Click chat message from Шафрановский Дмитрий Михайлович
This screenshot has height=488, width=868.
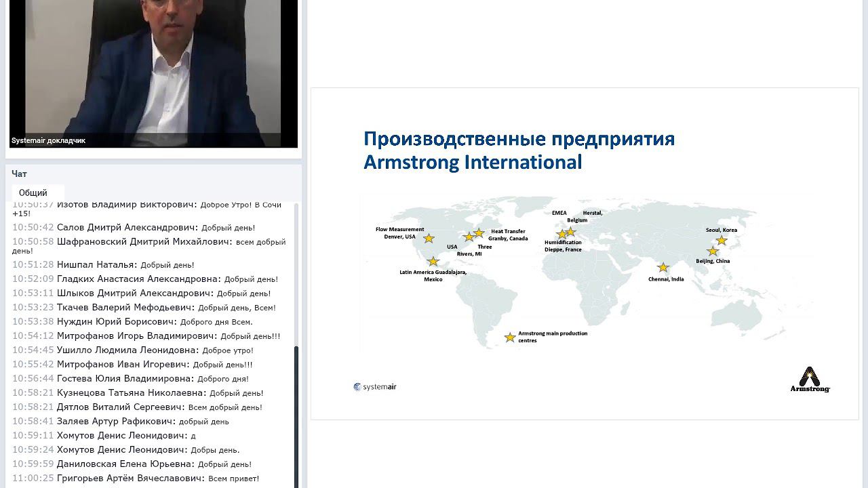pyautogui.click(x=149, y=246)
